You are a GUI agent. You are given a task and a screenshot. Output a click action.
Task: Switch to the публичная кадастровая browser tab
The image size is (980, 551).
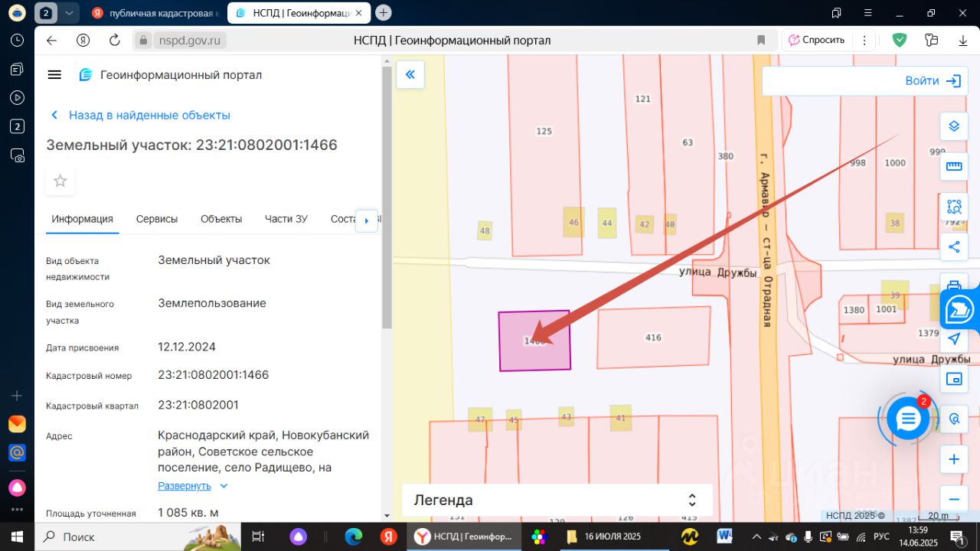tap(155, 13)
